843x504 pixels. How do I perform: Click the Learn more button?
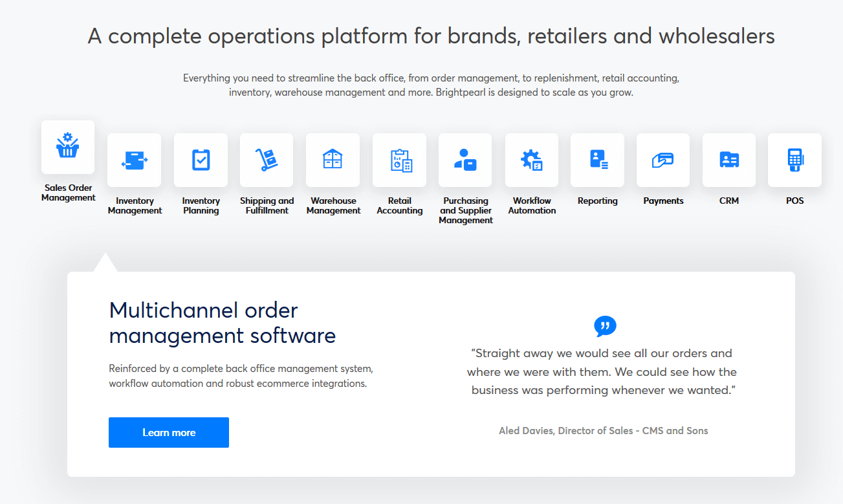[169, 432]
